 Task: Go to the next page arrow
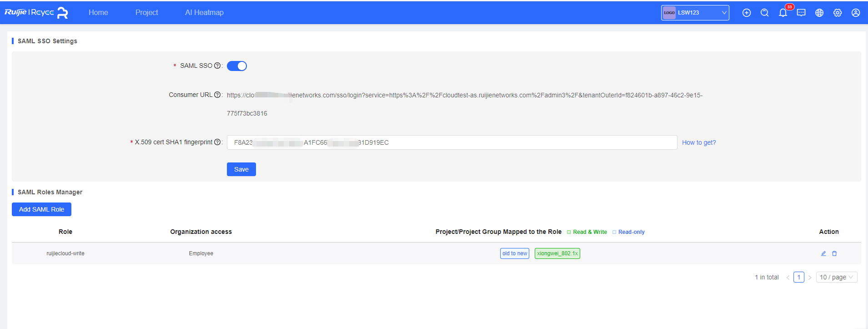click(810, 277)
